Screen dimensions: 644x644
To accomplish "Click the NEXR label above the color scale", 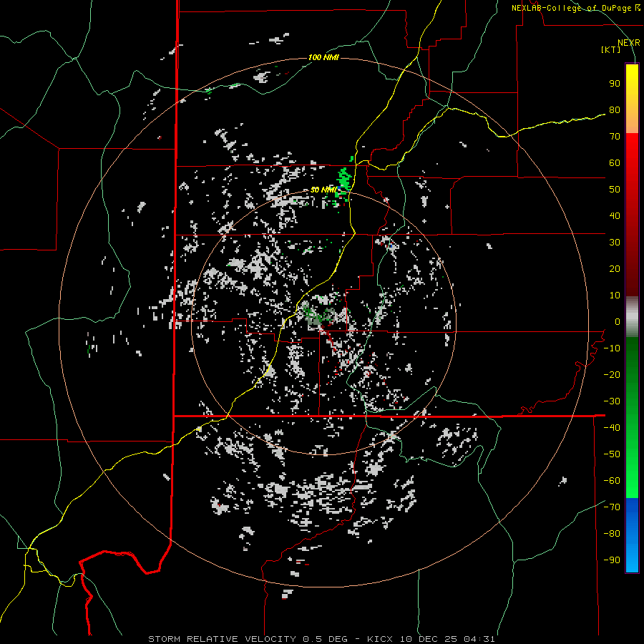I will [628, 43].
